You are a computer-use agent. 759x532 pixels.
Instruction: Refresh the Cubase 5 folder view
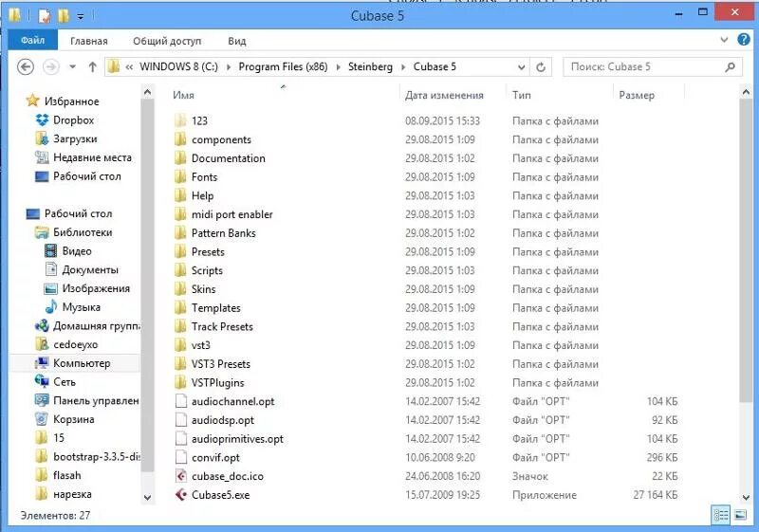pos(541,66)
